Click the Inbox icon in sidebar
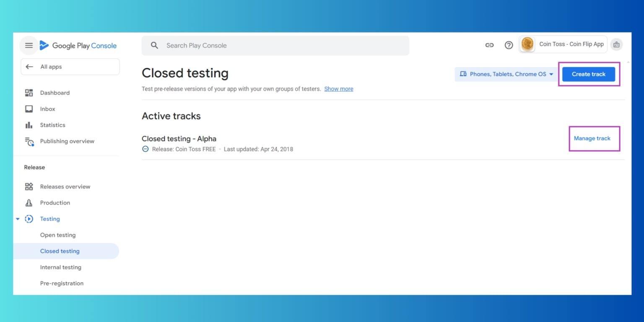The image size is (644, 322). point(29,109)
